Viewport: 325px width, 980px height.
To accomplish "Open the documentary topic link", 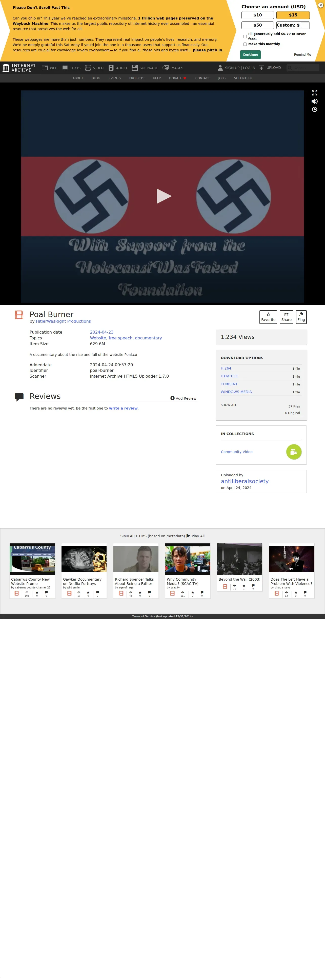I will (x=148, y=338).
